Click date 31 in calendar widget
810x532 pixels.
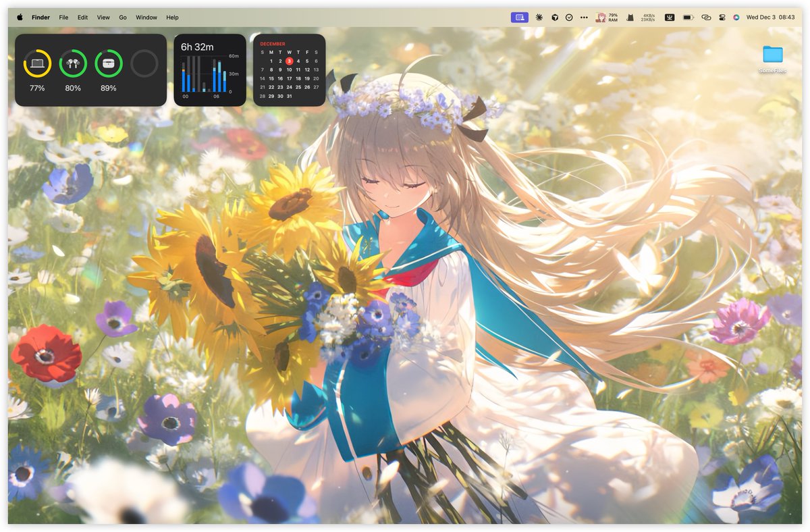pyautogui.click(x=289, y=96)
